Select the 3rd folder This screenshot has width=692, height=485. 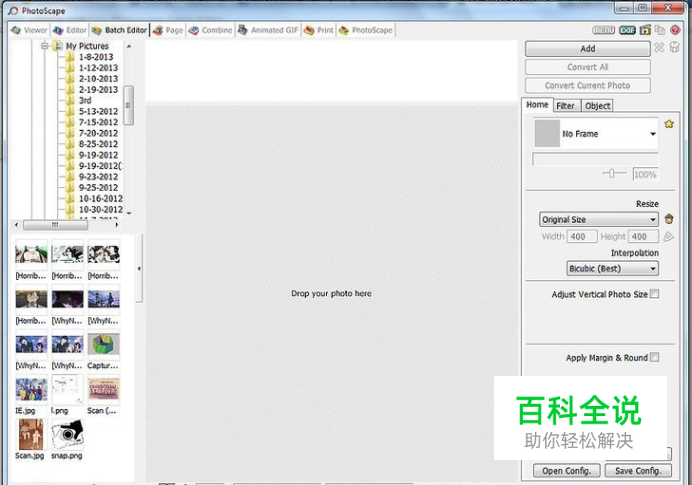click(x=85, y=100)
